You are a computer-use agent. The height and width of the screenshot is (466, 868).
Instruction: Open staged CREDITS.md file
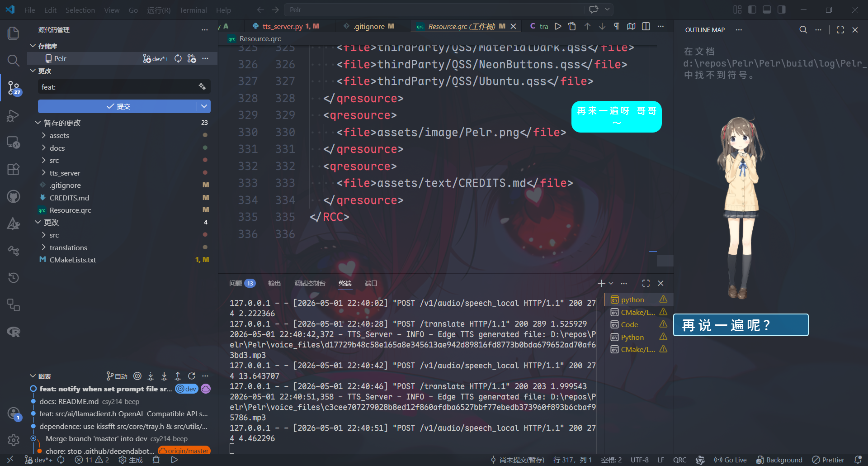(x=69, y=198)
